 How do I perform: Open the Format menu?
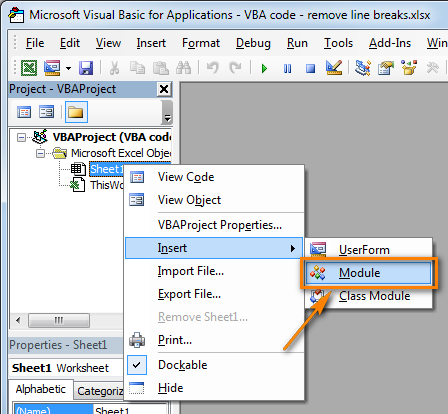(x=201, y=43)
